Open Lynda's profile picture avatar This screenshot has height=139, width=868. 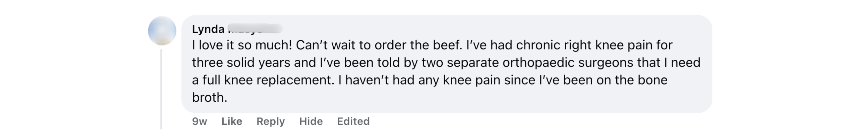coord(162,31)
